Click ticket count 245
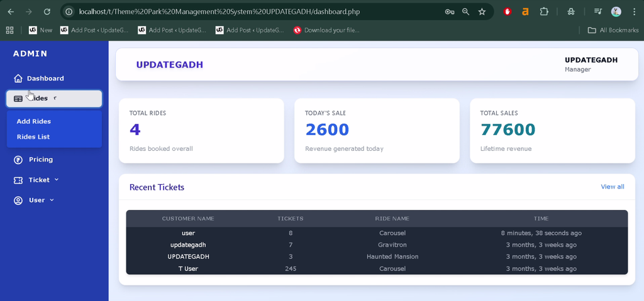 point(291,268)
